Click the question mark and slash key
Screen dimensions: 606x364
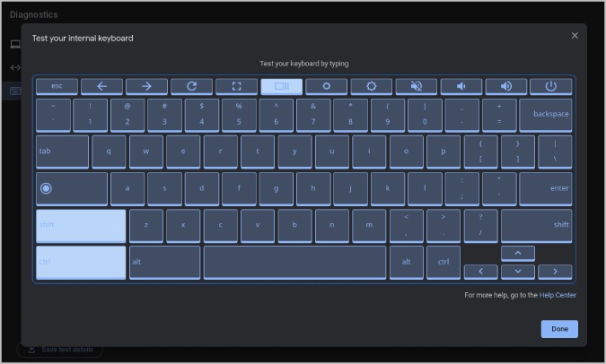pyautogui.click(x=481, y=225)
